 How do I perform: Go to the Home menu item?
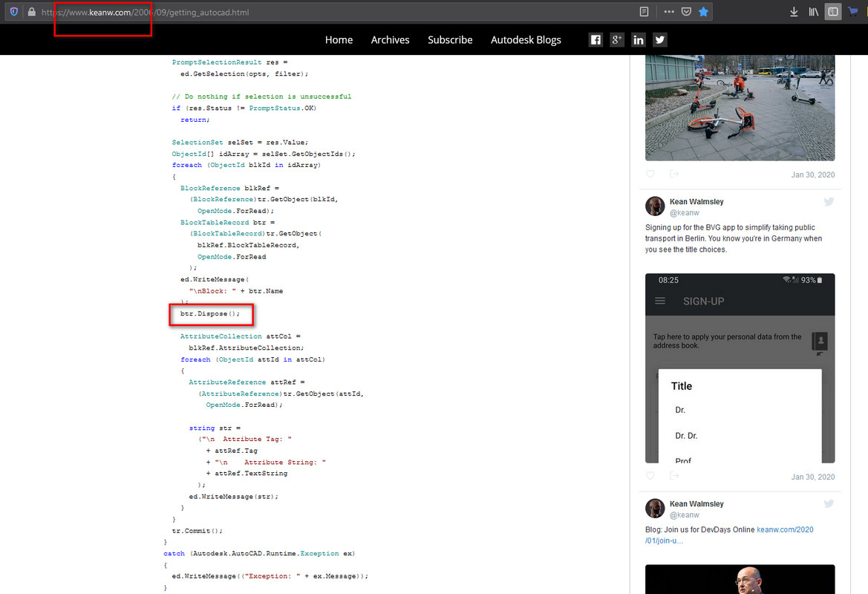click(x=339, y=40)
